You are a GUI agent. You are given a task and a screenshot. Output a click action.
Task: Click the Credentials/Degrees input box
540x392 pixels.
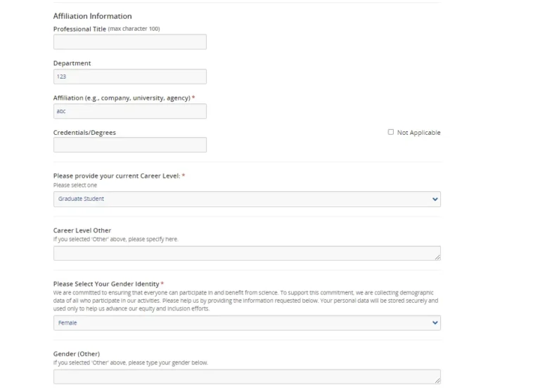[130, 145]
